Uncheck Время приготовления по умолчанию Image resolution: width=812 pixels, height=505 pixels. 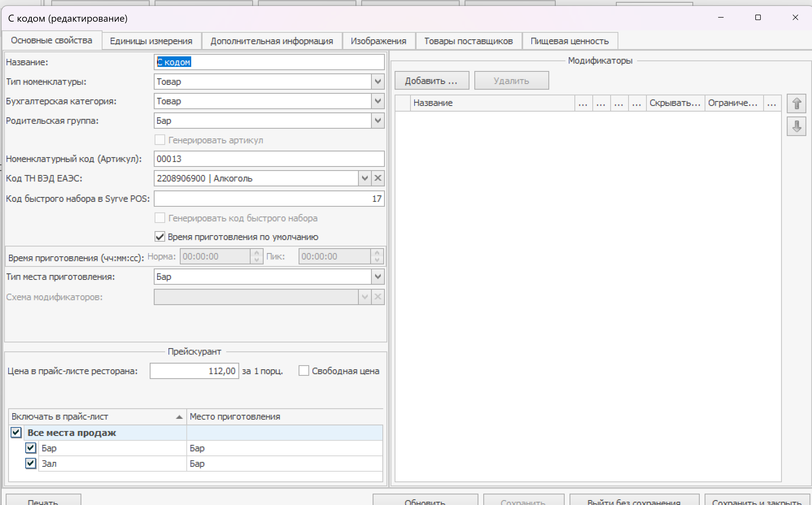tap(160, 237)
